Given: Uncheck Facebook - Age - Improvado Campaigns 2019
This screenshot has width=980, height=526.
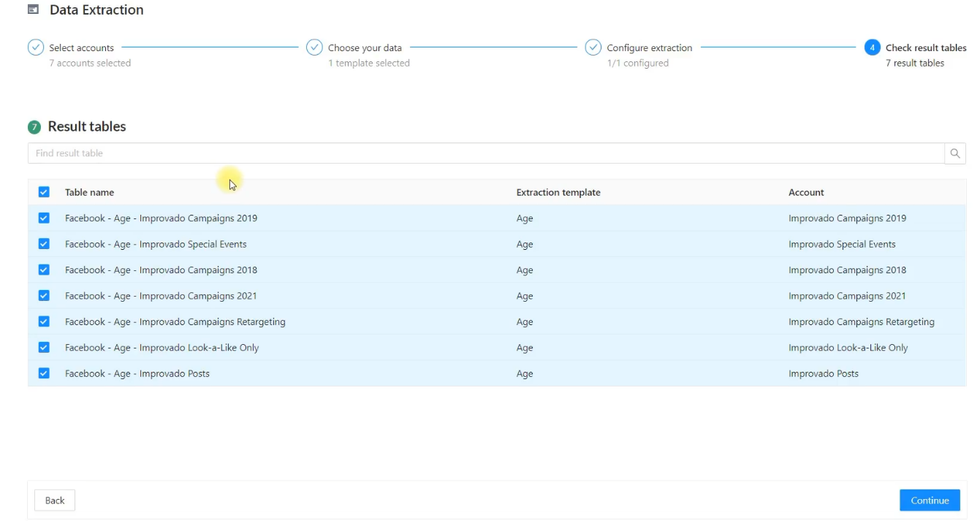Looking at the screenshot, I should [x=44, y=218].
